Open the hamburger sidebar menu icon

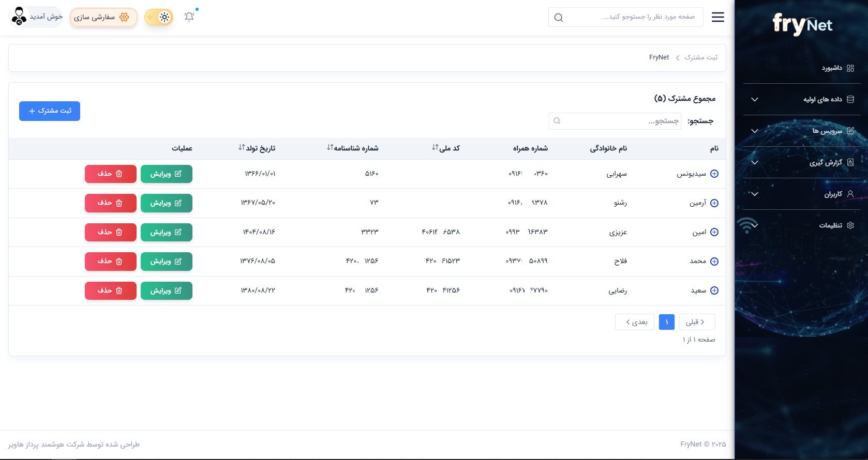click(717, 17)
